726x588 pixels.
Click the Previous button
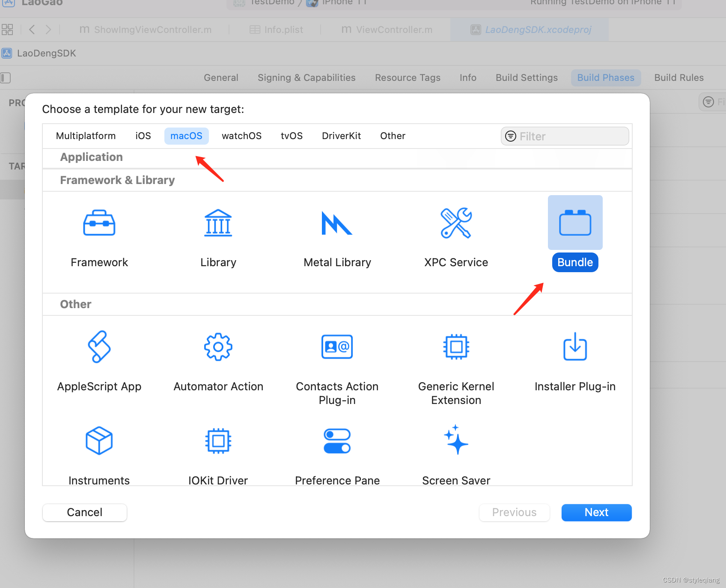(514, 512)
